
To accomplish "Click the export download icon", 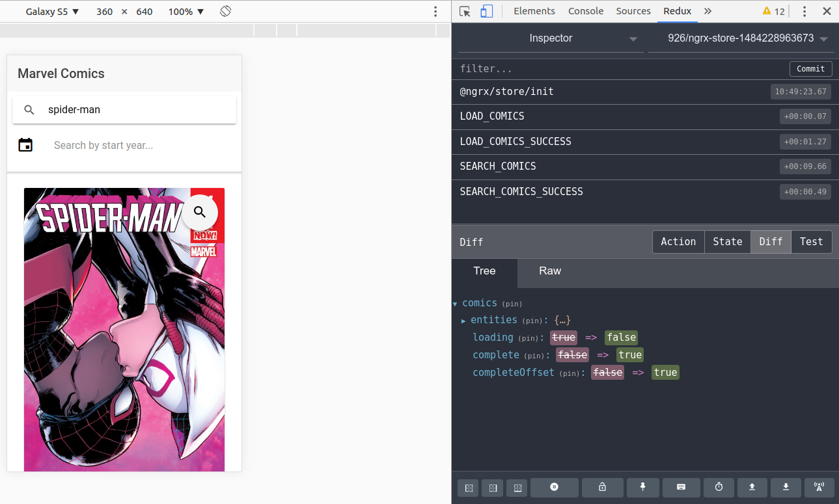I will pyautogui.click(x=786, y=487).
